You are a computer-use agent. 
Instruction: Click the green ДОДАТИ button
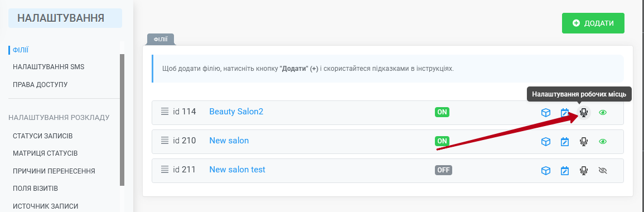pos(593,23)
